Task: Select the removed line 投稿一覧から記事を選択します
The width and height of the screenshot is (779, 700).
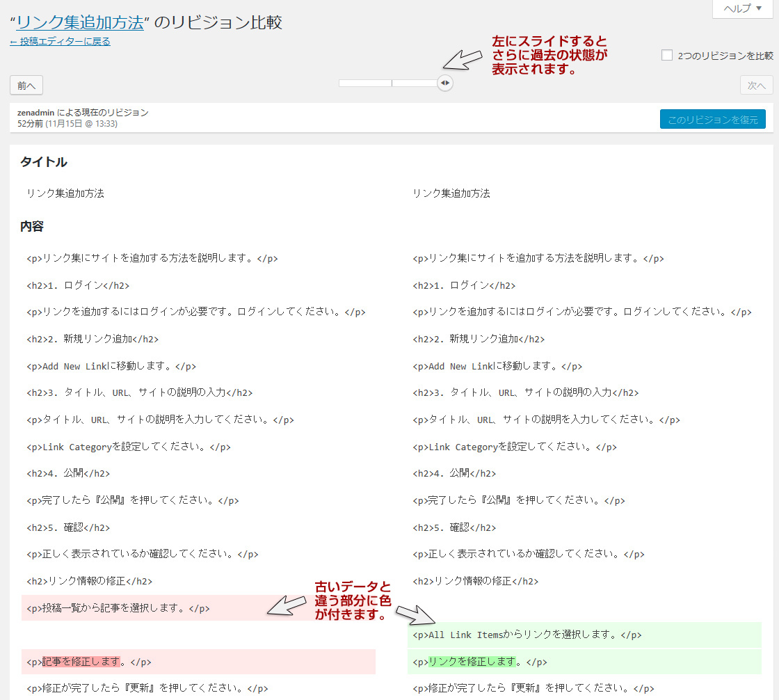Action: pos(118,608)
